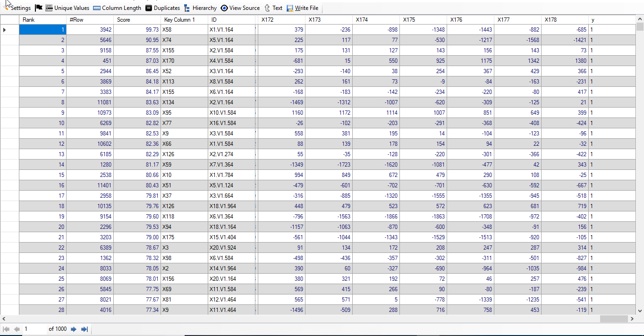Click the Rank column header
This screenshot has width=644, height=336.
[42, 20]
